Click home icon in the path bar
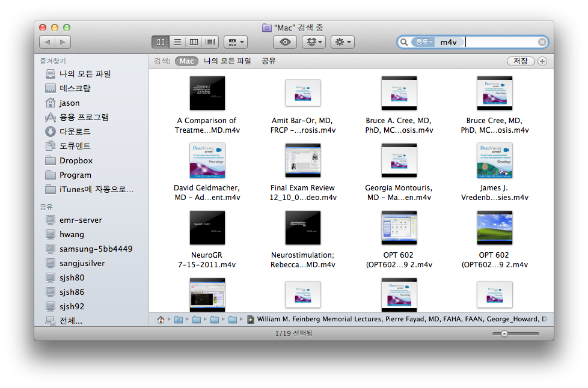 [x=161, y=320]
